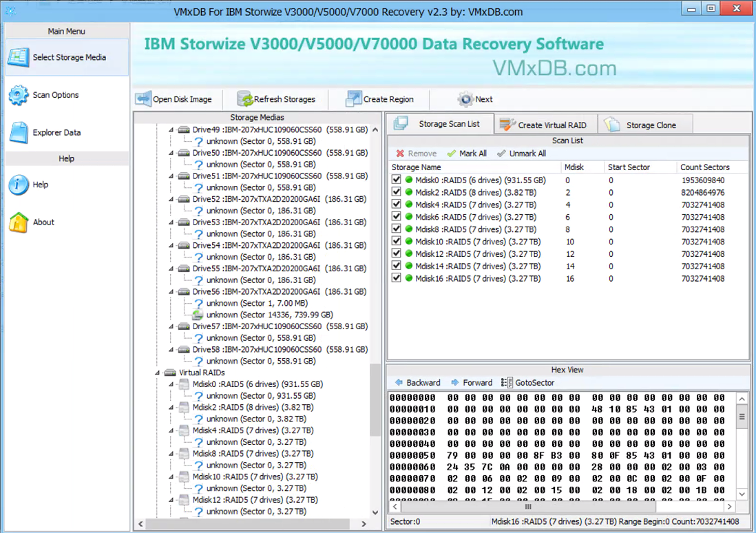Screen dimensions: 756x533
Task: Collapse the Virtual RAIDs tree node
Action: [x=158, y=373]
